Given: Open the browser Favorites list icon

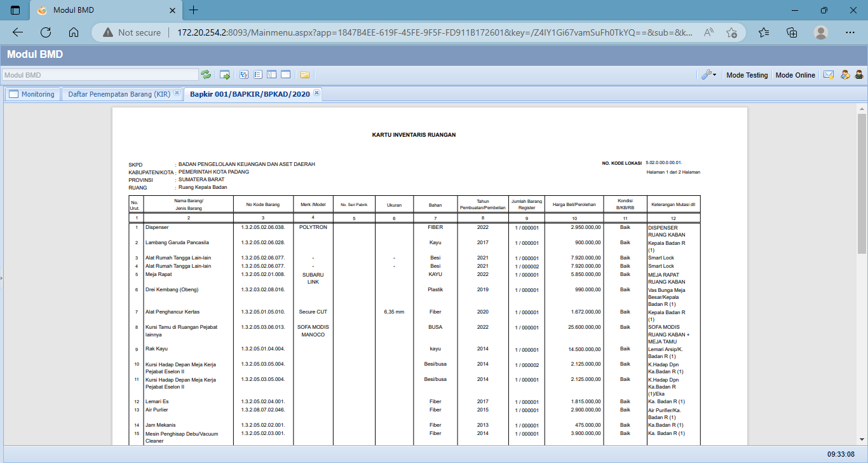Looking at the screenshot, I should click(x=764, y=32).
